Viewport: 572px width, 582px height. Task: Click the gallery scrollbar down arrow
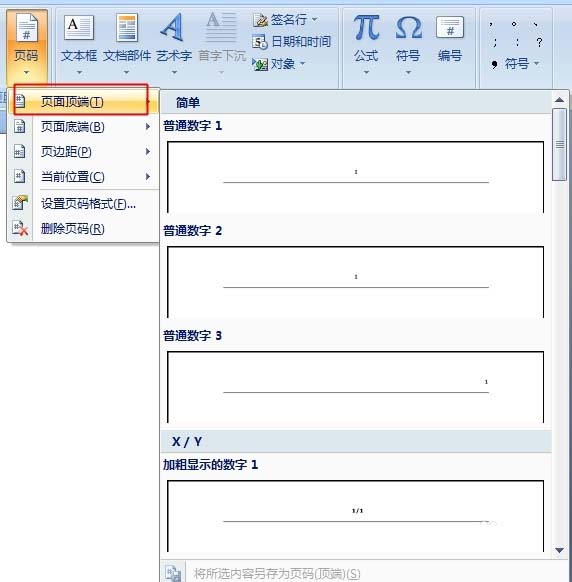point(559,550)
